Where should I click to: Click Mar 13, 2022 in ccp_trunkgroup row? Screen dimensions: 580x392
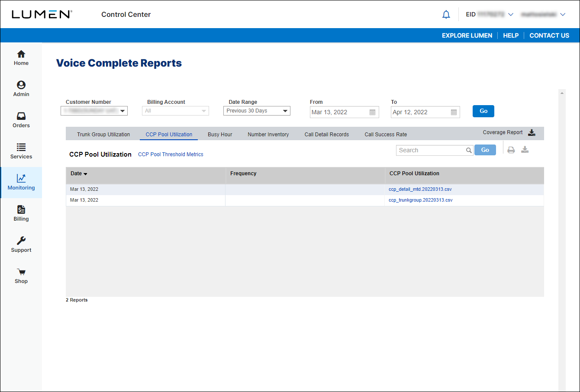[84, 200]
